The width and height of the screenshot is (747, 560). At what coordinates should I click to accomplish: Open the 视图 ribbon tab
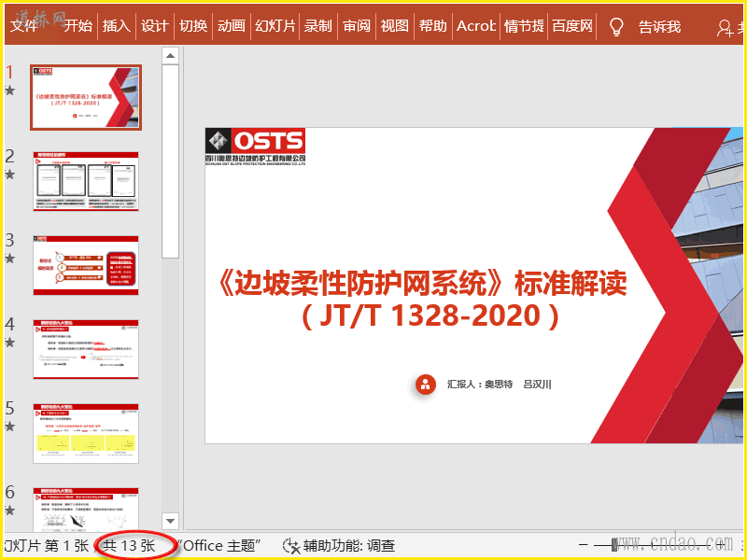pyautogui.click(x=394, y=26)
